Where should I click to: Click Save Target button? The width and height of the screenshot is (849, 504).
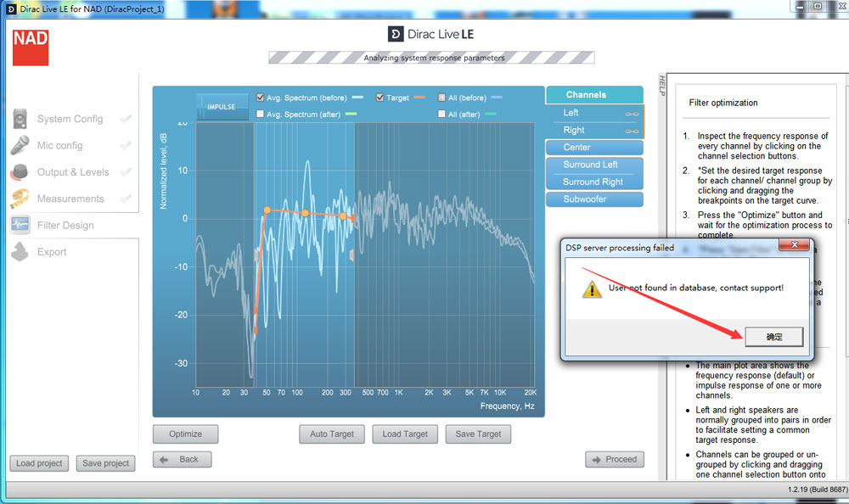tap(478, 434)
